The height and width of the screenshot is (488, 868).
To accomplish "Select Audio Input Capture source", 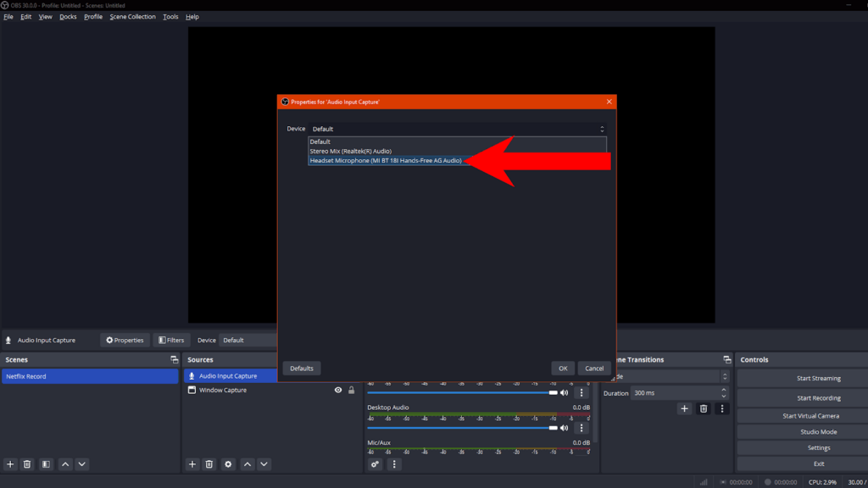I will coord(231,376).
